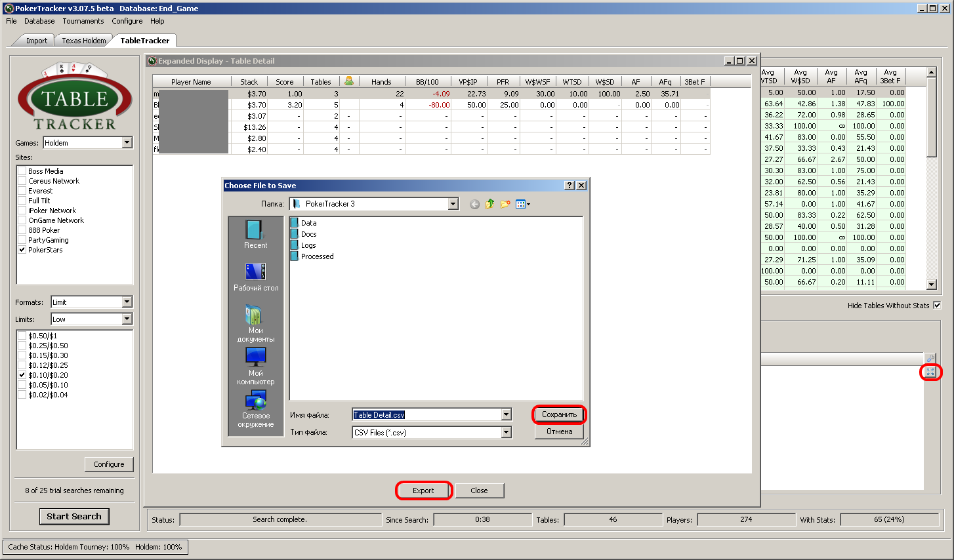Open the Recent places shortcut

coord(255,235)
